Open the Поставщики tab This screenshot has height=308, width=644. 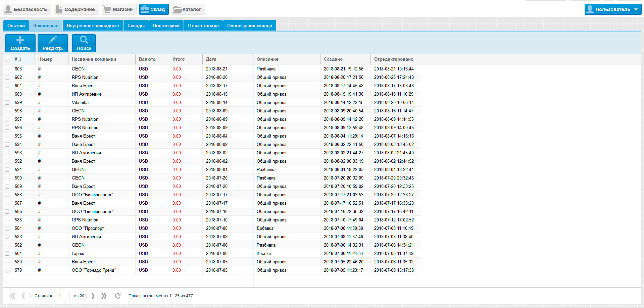[166, 25]
